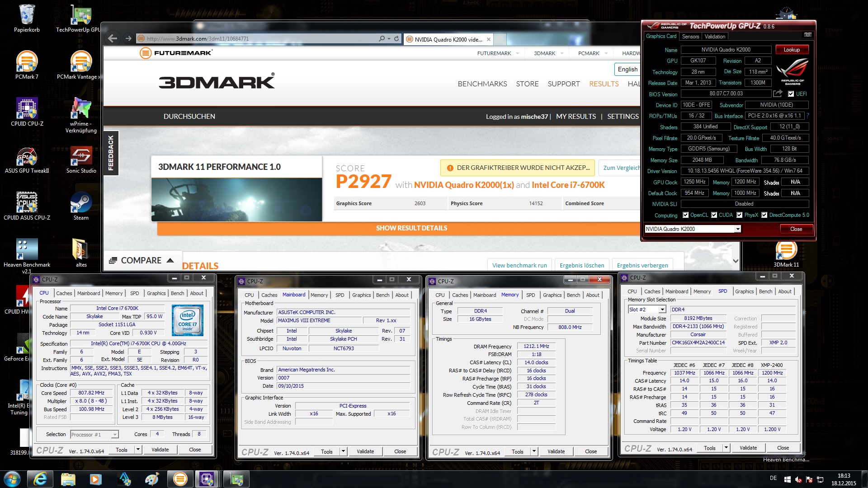
Task: Switch to the Sensors tab in GPU-Z
Action: (690, 36)
